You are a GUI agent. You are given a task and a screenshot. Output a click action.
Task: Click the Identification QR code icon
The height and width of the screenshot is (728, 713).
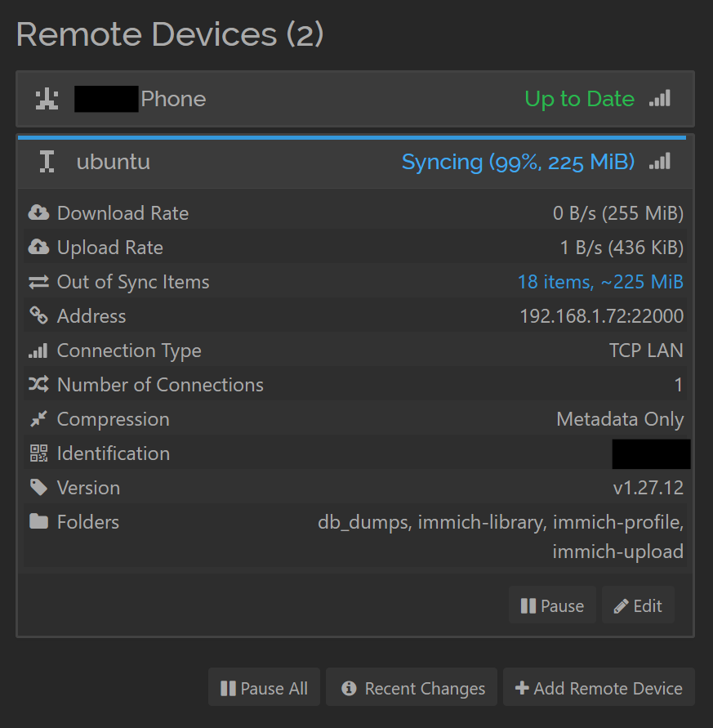(x=38, y=453)
